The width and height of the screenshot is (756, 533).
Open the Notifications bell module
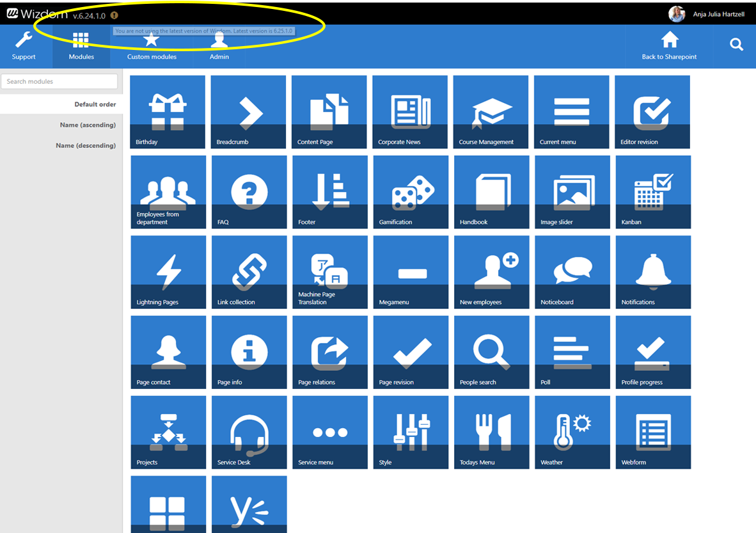click(653, 272)
